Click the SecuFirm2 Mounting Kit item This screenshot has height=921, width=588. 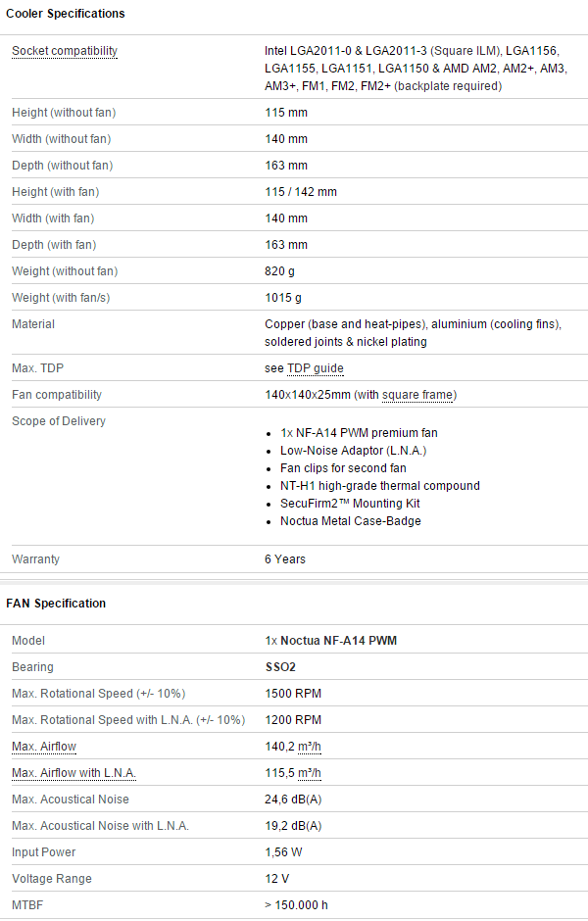click(x=350, y=504)
